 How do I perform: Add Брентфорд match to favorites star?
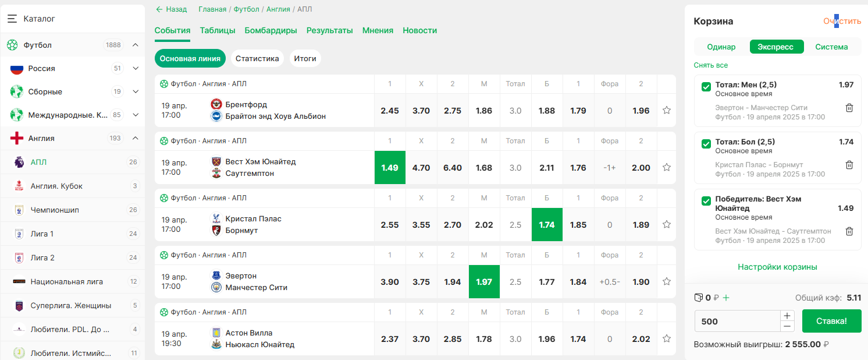[x=667, y=110]
